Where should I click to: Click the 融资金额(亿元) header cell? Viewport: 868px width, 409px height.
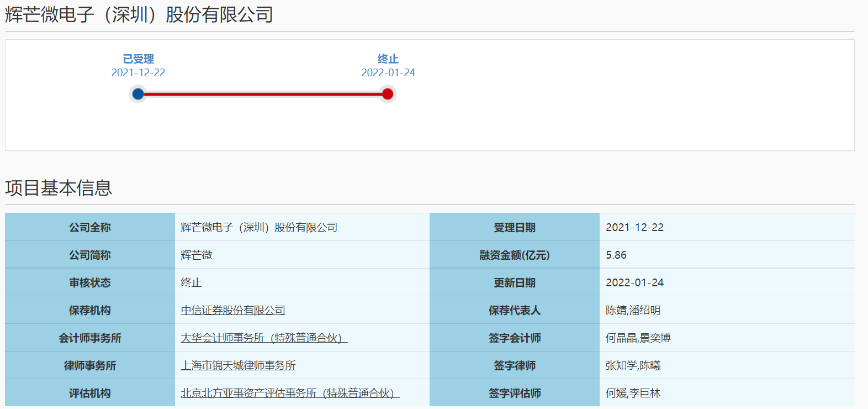coord(515,255)
